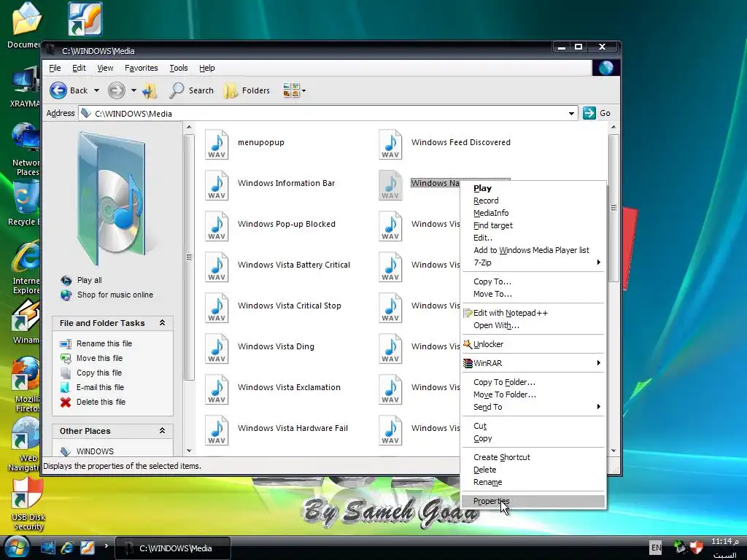Open the File menu

click(55, 68)
